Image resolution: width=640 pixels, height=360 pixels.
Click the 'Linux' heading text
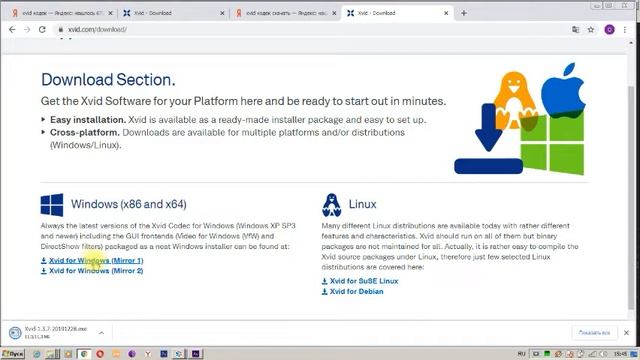coord(362,204)
